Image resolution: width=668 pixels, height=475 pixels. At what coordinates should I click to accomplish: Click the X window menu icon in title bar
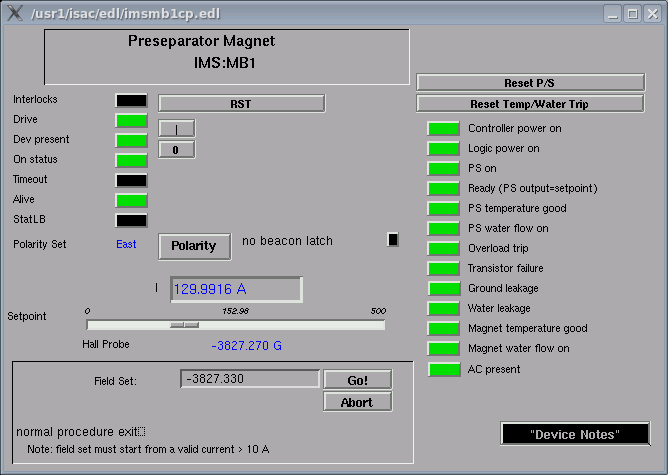[x=14, y=13]
